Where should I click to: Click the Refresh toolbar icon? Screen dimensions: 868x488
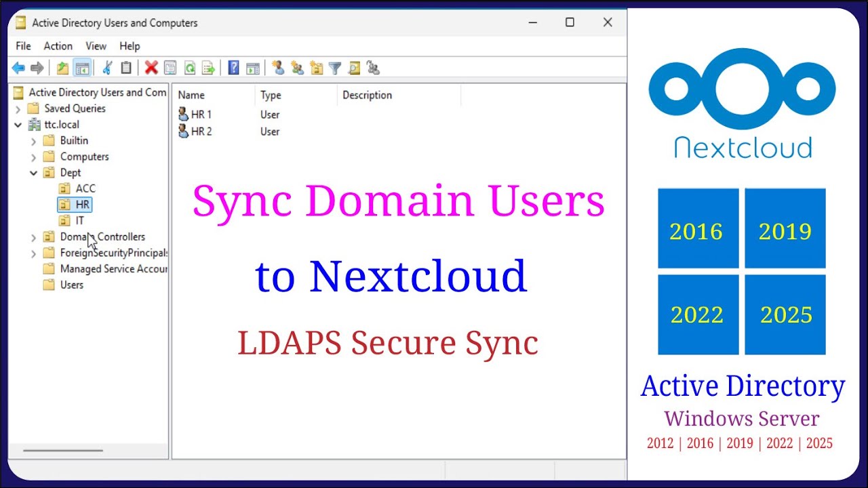pyautogui.click(x=190, y=68)
